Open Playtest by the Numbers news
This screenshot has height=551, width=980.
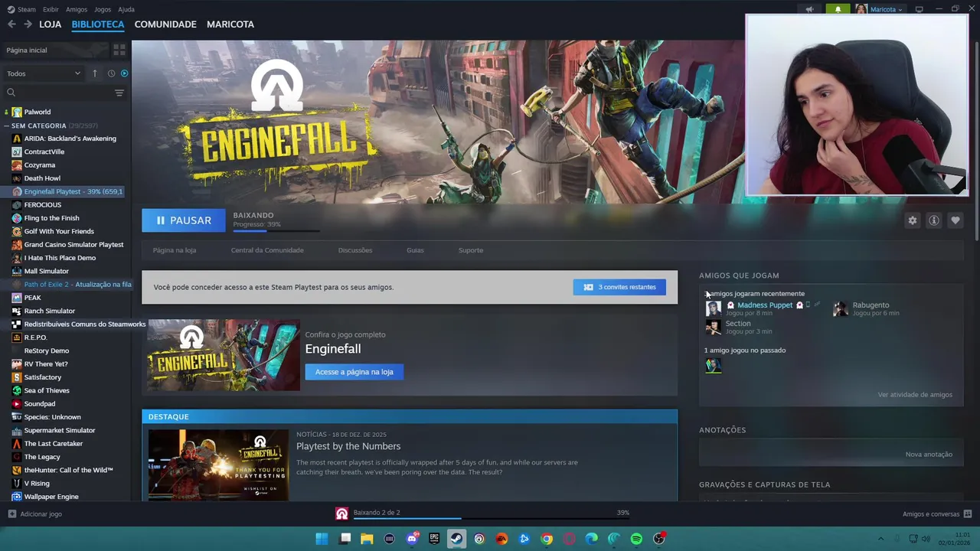coord(348,446)
